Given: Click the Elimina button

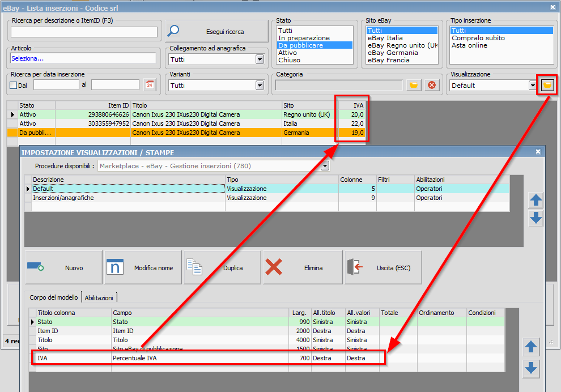Looking at the screenshot, I should tap(303, 267).
